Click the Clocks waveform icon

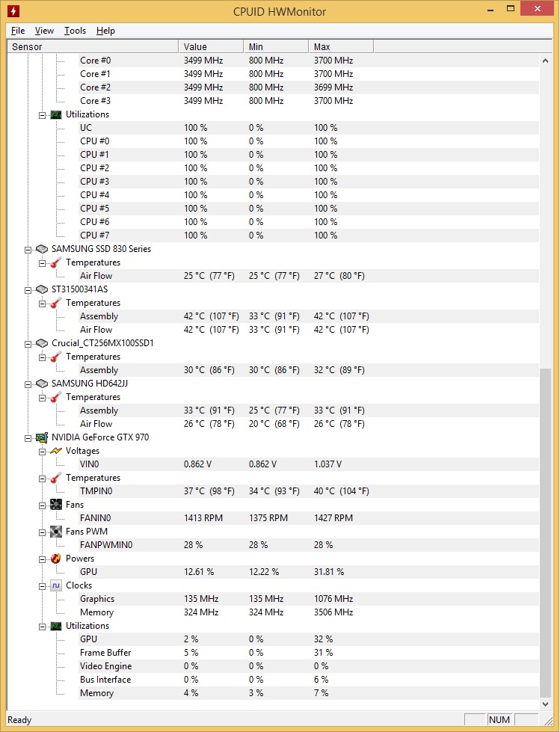pos(56,585)
